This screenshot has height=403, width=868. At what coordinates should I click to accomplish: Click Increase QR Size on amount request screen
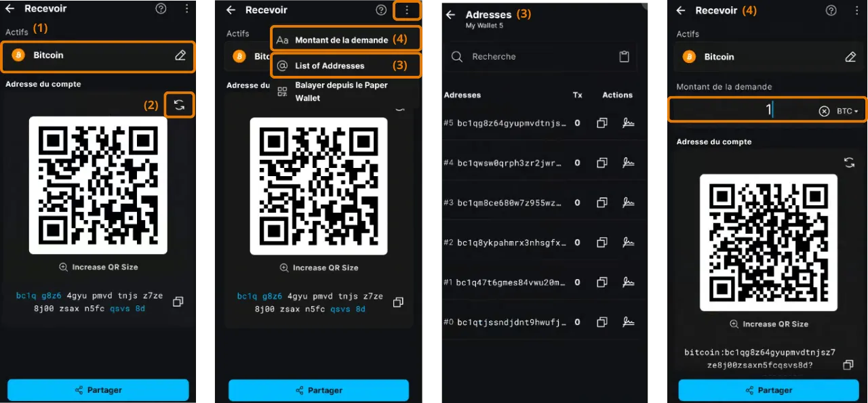769,324
